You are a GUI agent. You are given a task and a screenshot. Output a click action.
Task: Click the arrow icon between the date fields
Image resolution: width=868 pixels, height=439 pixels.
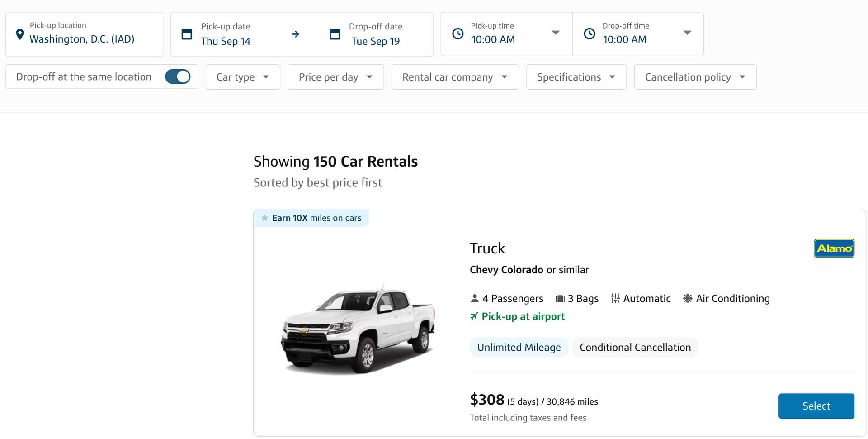pyautogui.click(x=296, y=34)
